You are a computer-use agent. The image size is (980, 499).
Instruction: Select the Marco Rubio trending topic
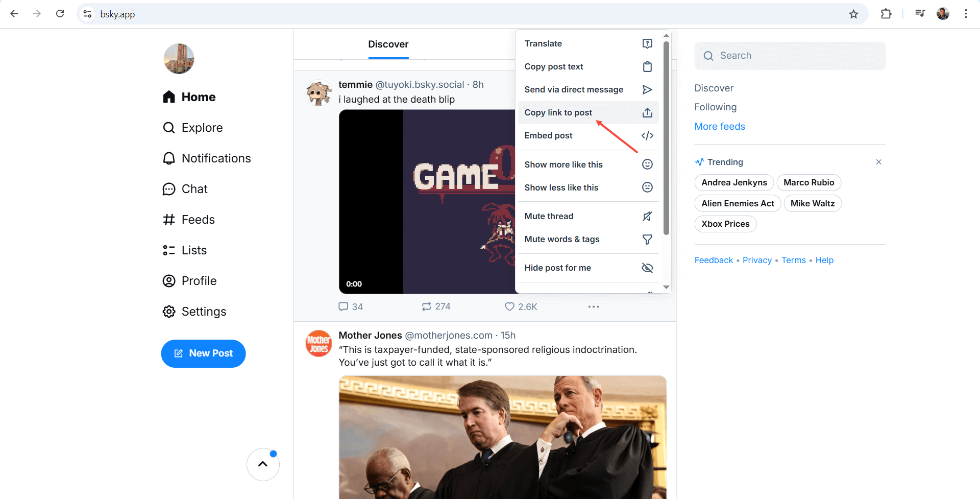tap(808, 183)
